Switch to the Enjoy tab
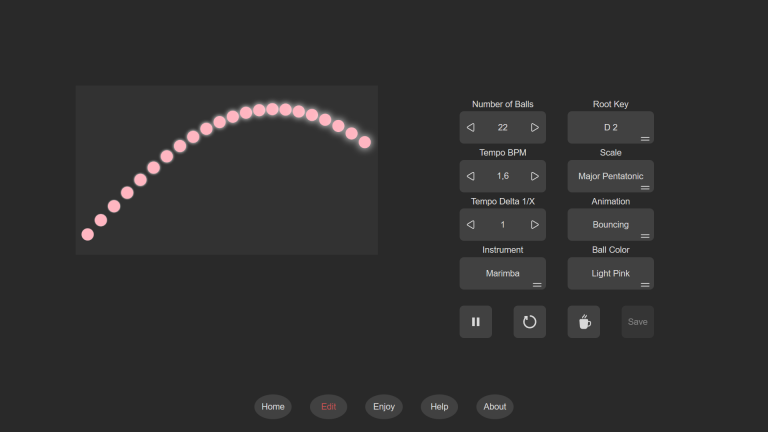The image size is (768, 432). point(384,407)
